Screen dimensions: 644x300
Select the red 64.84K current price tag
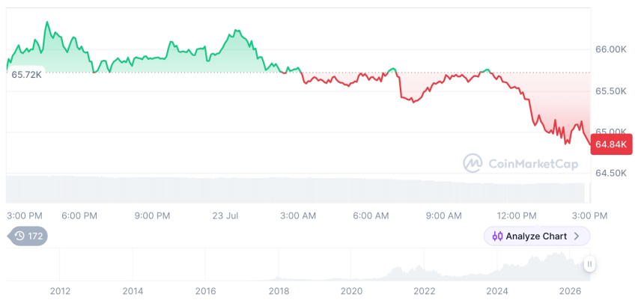611,144
